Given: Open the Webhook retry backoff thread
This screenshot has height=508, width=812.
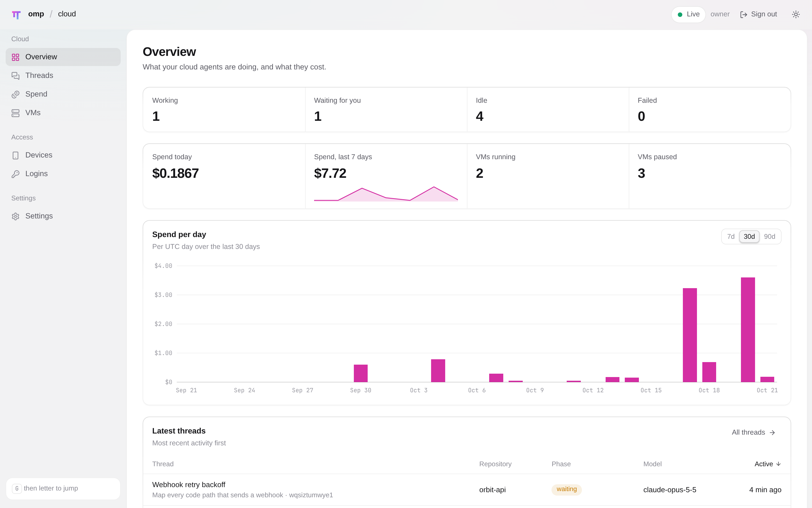Looking at the screenshot, I should click(x=189, y=485).
